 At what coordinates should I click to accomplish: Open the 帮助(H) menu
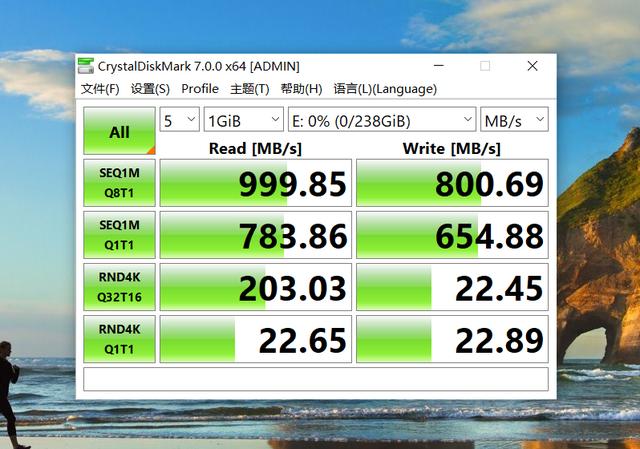click(301, 89)
